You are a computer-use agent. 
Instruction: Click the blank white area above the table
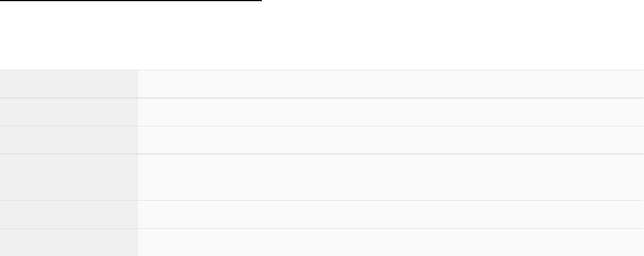(322, 36)
